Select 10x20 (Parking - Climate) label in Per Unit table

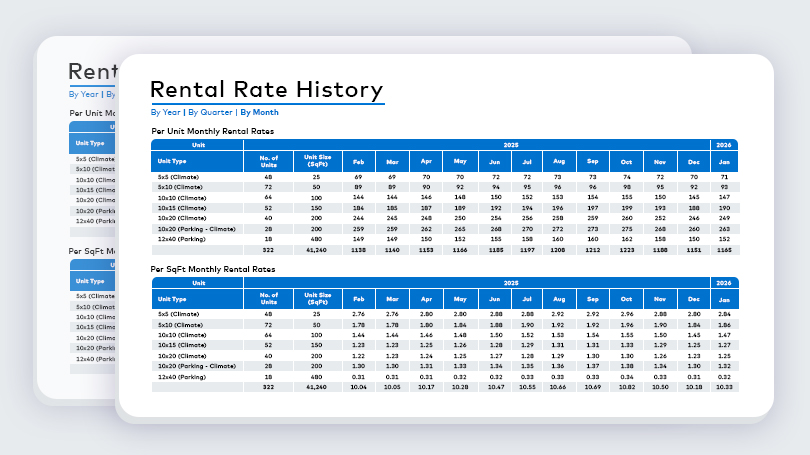pyautogui.click(x=197, y=229)
